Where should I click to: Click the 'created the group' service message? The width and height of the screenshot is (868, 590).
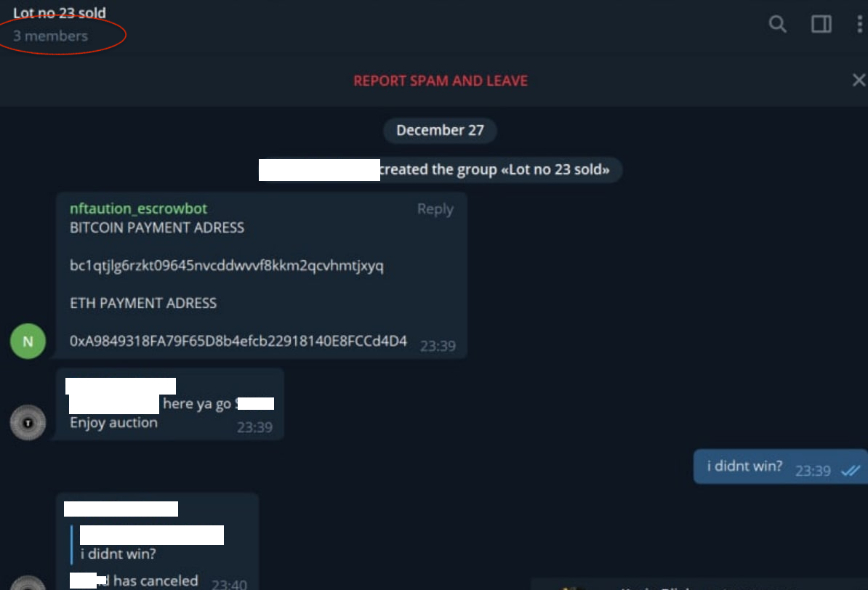coord(440,169)
